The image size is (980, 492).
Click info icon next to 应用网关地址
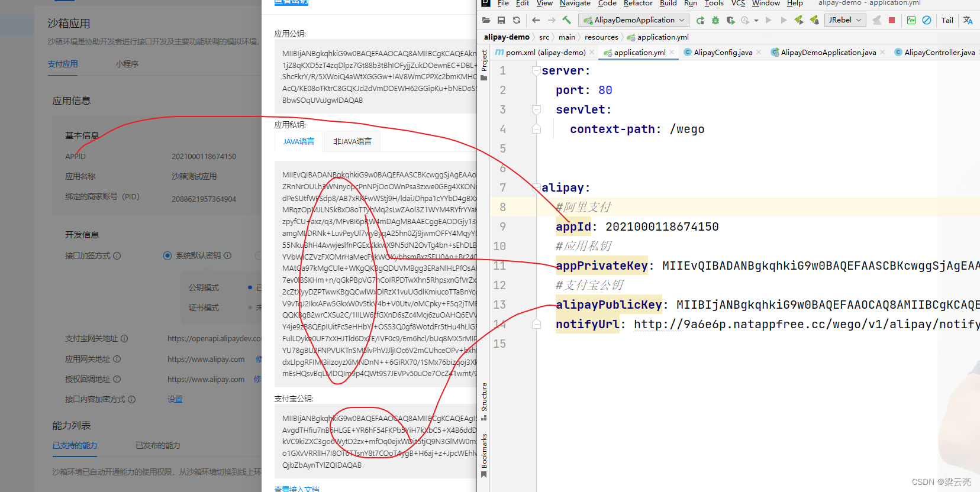117,359
